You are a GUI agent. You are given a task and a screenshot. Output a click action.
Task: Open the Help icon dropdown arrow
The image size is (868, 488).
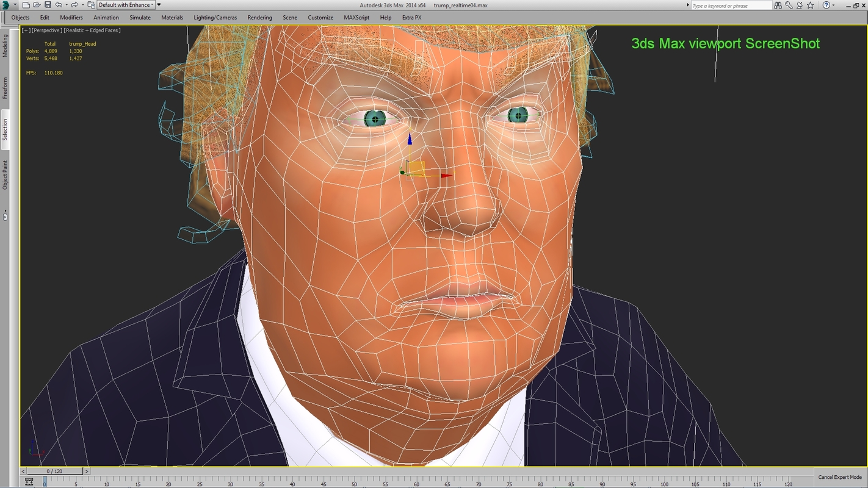tap(834, 5)
